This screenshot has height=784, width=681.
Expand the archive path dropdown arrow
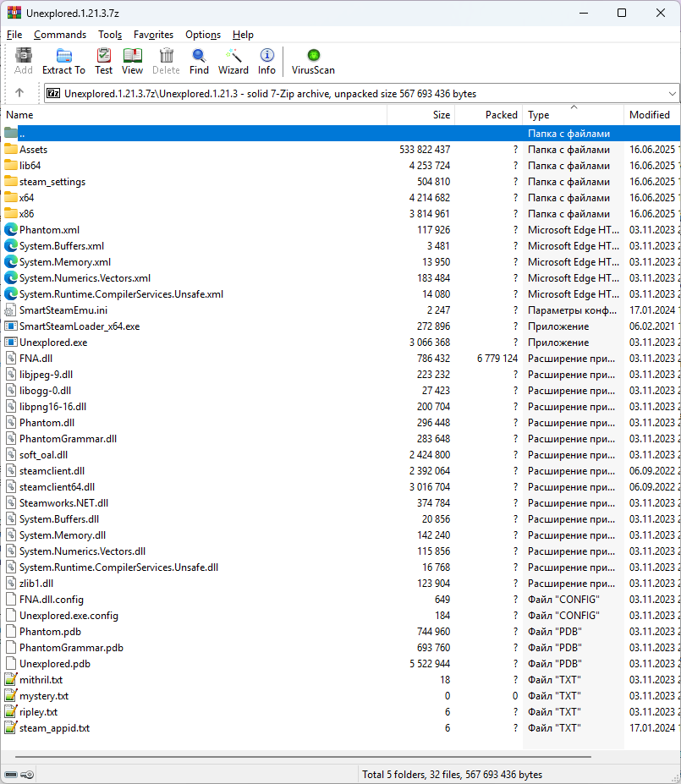tap(672, 94)
